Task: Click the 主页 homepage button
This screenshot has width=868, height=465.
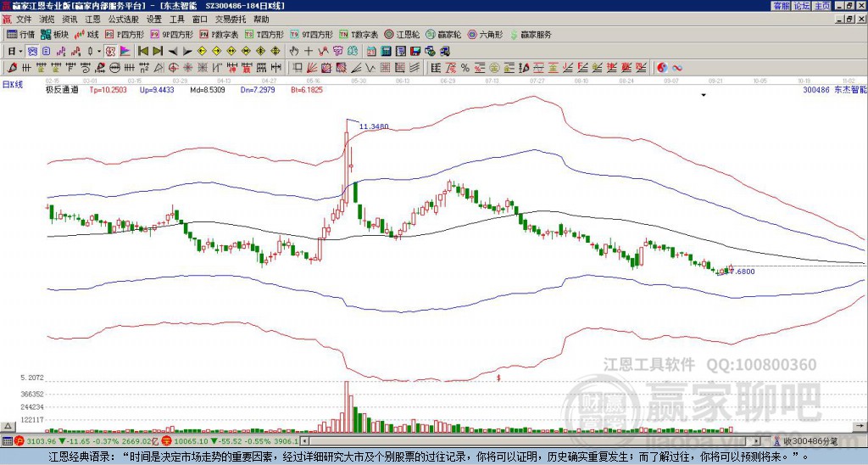Action: click(822, 6)
